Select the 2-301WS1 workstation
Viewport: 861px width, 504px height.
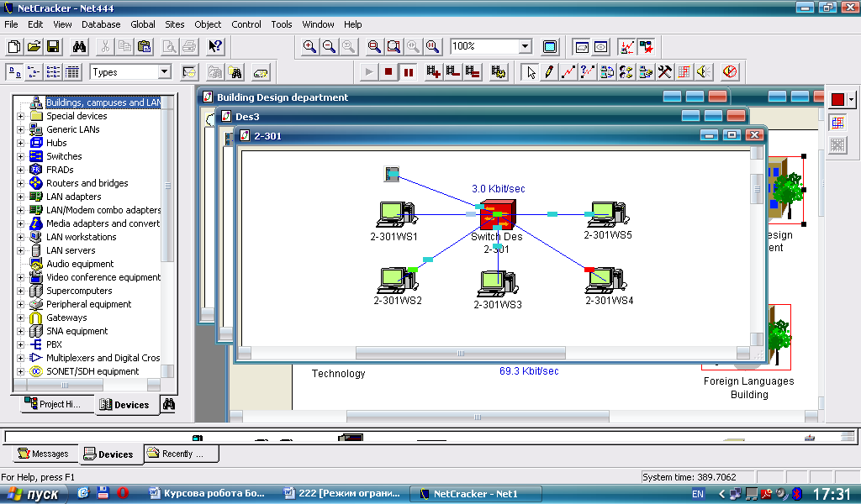tap(397, 214)
